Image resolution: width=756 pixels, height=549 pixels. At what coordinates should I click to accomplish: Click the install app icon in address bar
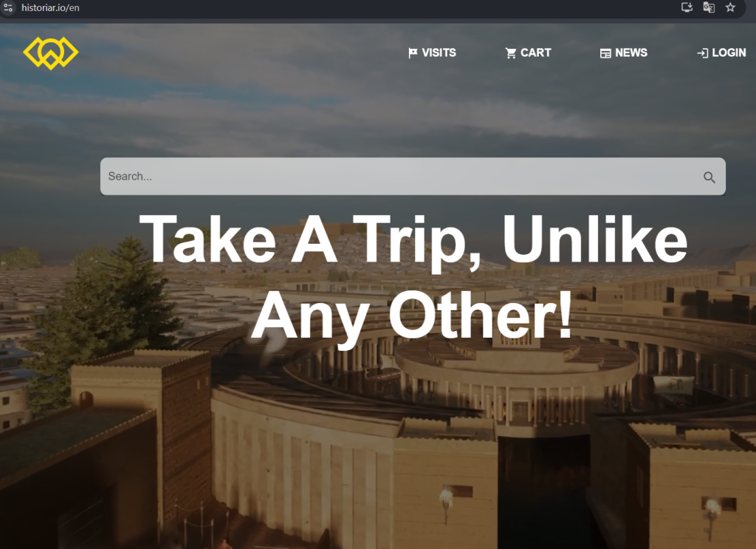coord(687,7)
